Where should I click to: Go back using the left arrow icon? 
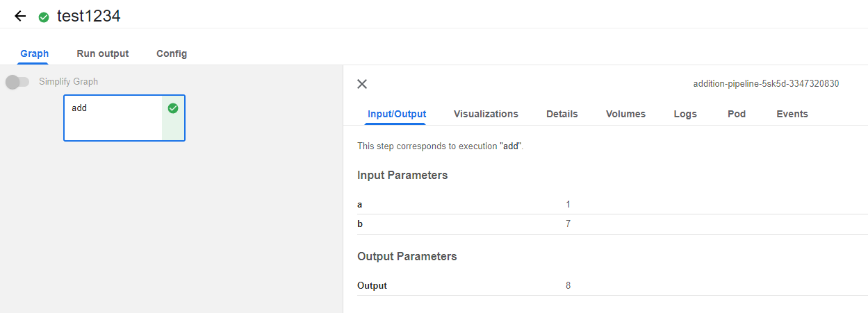click(x=20, y=16)
